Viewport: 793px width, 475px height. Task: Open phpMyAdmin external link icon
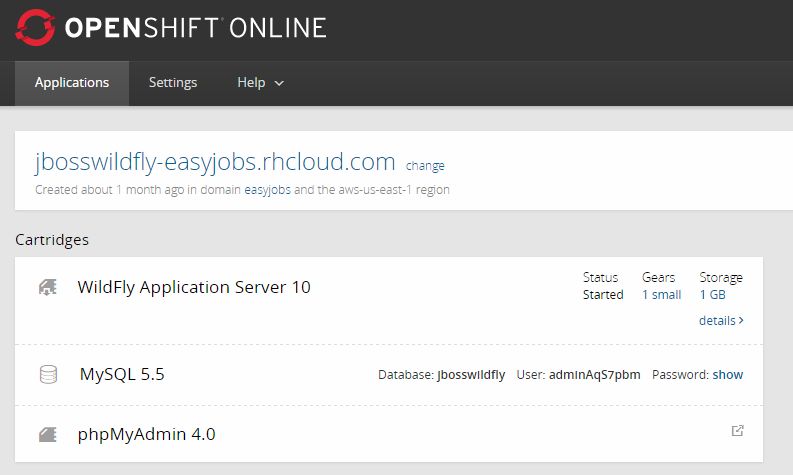point(737,430)
